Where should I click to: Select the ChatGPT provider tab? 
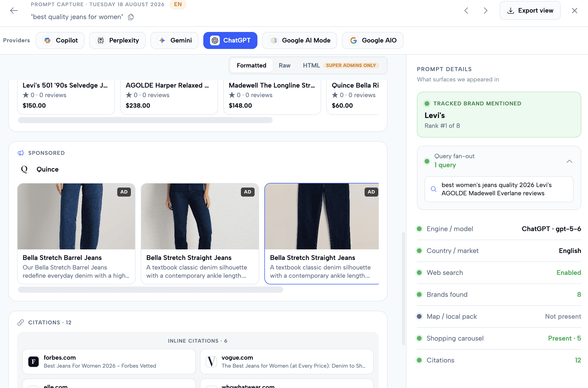[x=230, y=40]
